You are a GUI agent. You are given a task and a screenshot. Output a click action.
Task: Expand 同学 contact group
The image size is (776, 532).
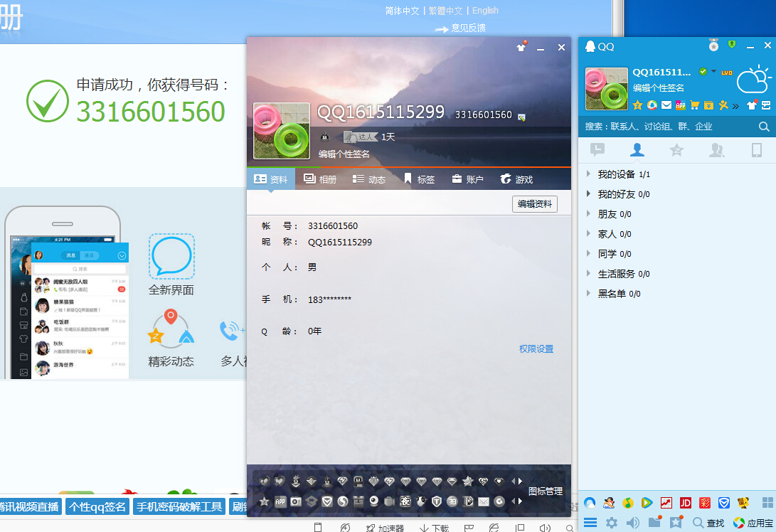tap(588, 253)
